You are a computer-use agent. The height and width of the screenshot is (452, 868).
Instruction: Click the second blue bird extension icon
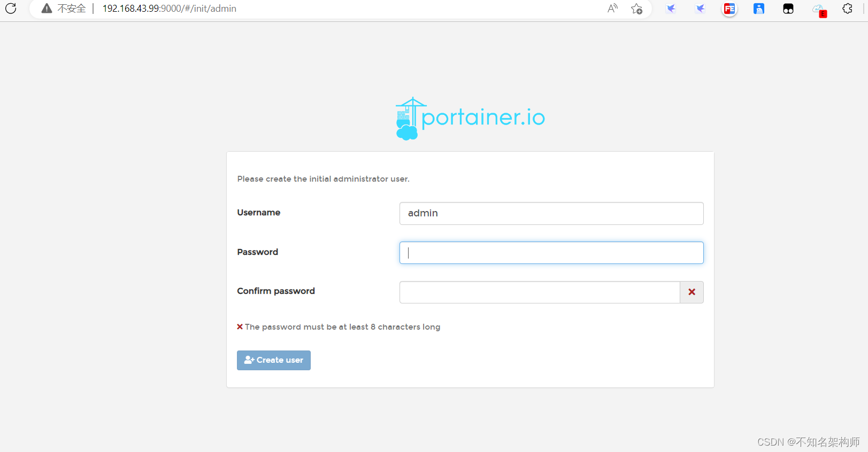700,9
